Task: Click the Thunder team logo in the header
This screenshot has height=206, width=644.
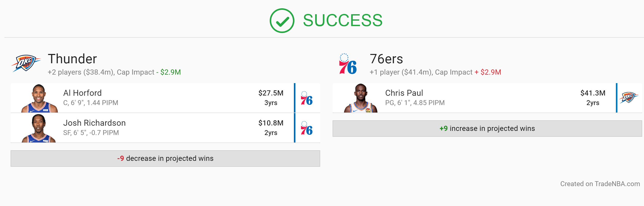Action: [x=26, y=63]
